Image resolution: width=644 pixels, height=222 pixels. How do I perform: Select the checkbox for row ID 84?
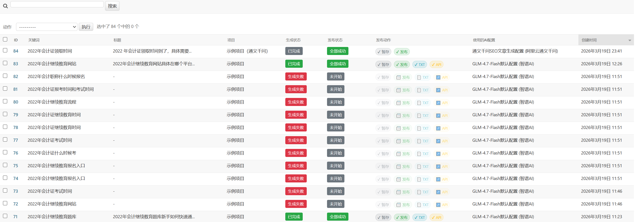[x=5, y=50]
